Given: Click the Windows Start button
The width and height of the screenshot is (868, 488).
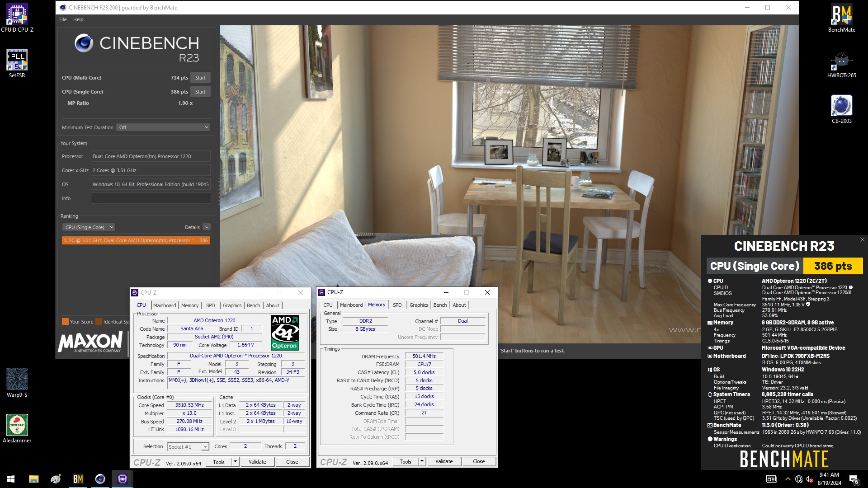Looking at the screenshot, I should pyautogui.click(x=11, y=479).
